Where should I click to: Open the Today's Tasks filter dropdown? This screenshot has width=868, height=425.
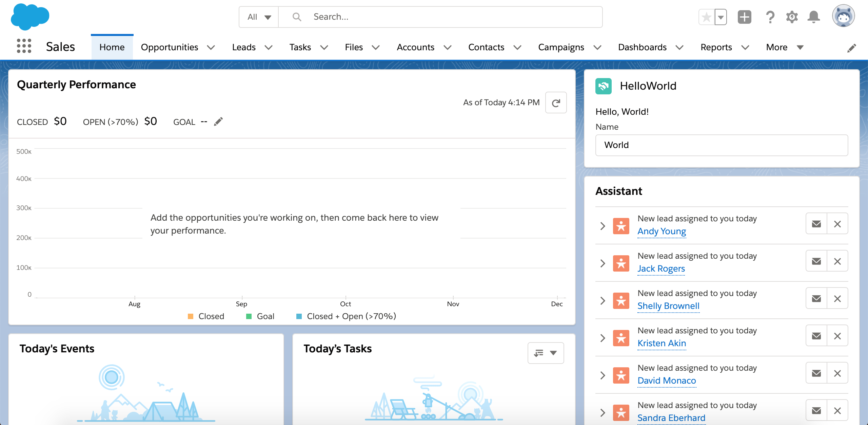click(546, 353)
